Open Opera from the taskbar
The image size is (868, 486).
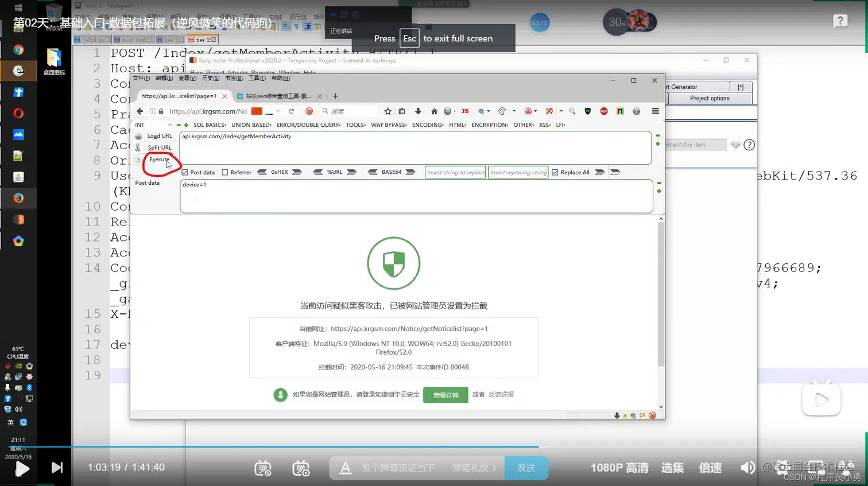click(18, 113)
